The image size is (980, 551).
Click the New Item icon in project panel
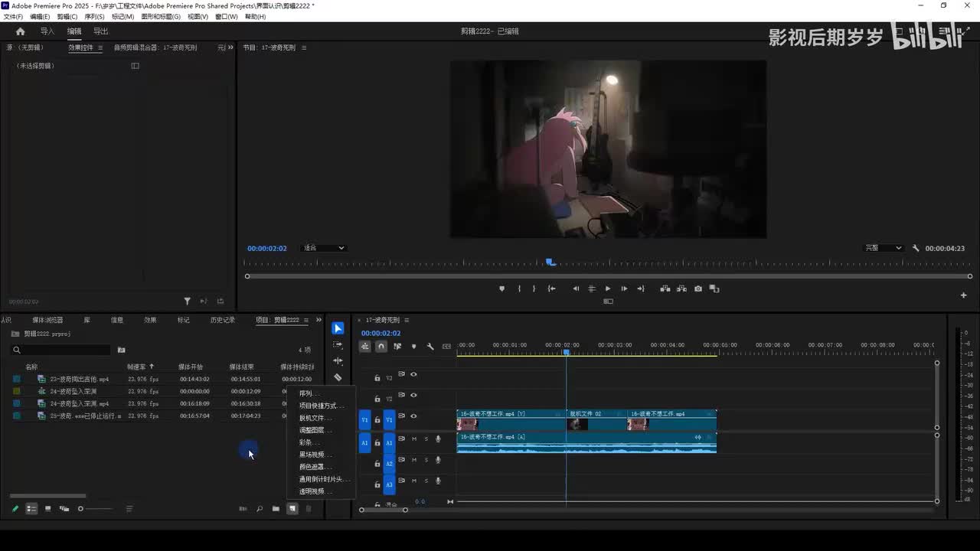(x=292, y=509)
